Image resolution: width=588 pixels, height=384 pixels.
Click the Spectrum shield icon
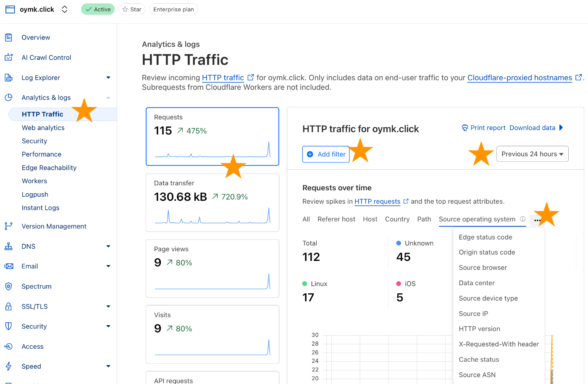point(8,286)
